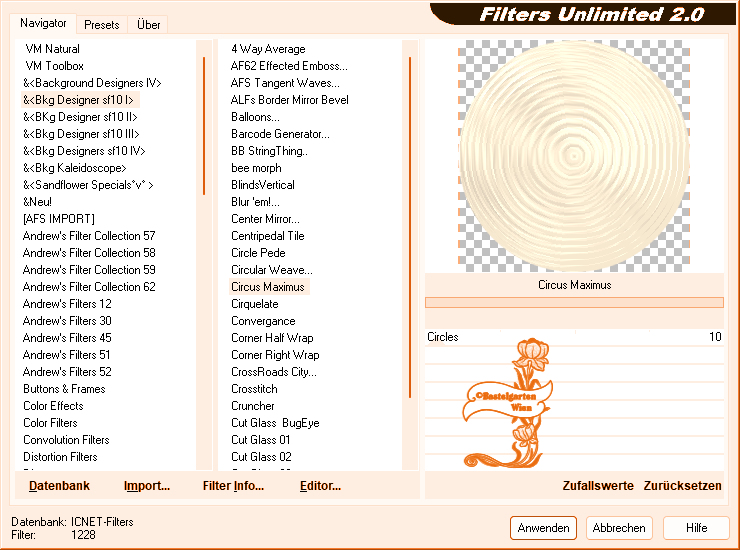Choose bee morph filter
The height and width of the screenshot is (550, 740).
[256, 168]
